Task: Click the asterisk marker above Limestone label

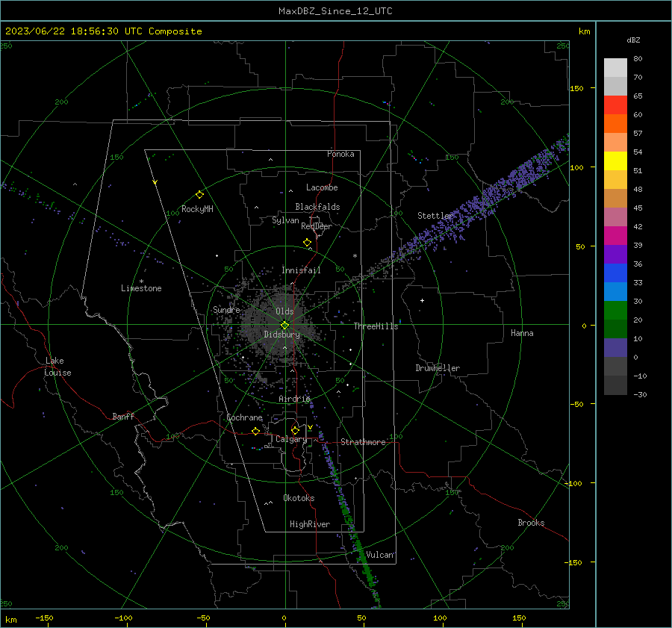Action: pyautogui.click(x=141, y=282)
